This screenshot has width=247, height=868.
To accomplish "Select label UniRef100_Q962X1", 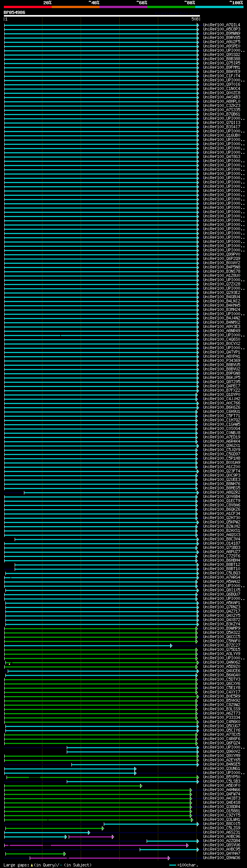I will coord(222,446).
